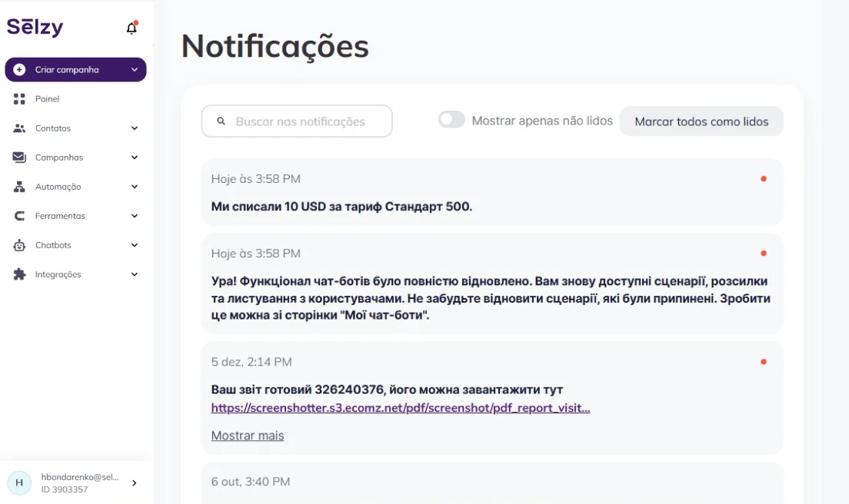Select the Integrações puzzle icon
Image resolution: width=849 pixels, height=504 pixels.
(20, 274)
